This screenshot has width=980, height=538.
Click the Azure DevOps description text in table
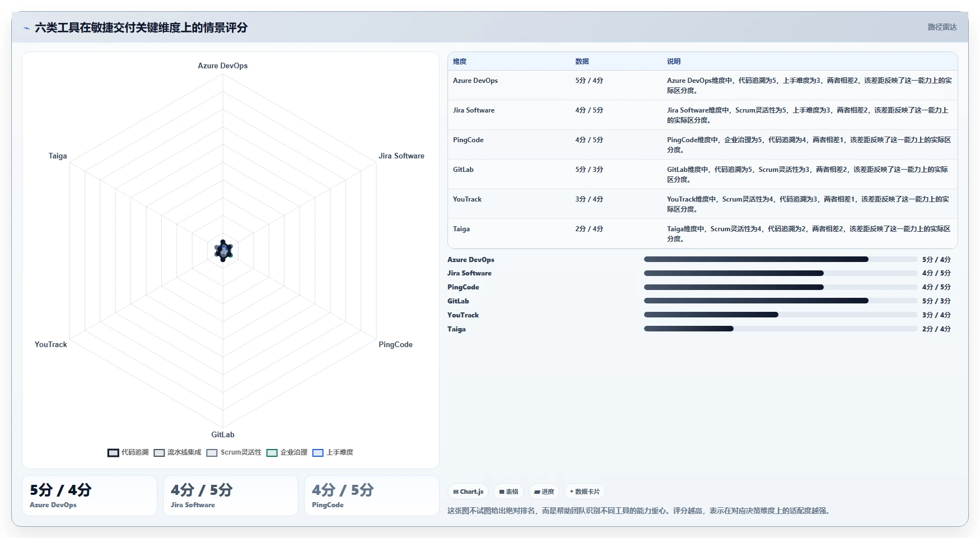click(x=809, y=85)
